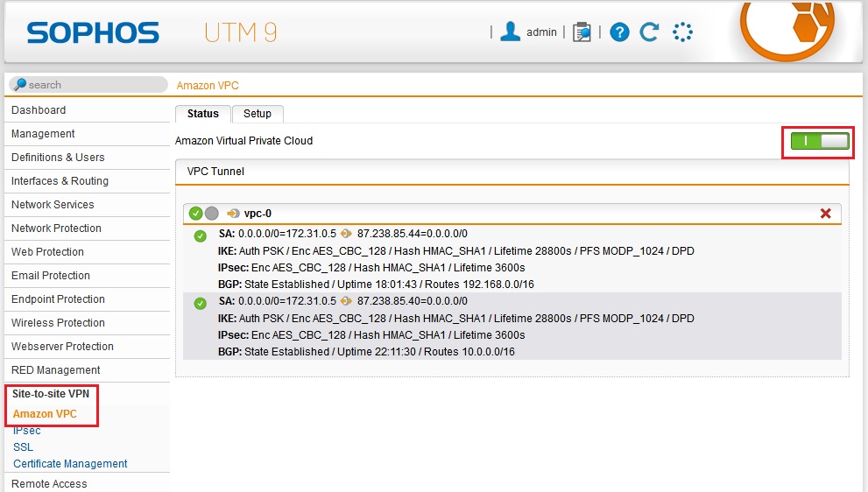Click the dotted circle activity icon
The image size is (868, 492).
682,32
